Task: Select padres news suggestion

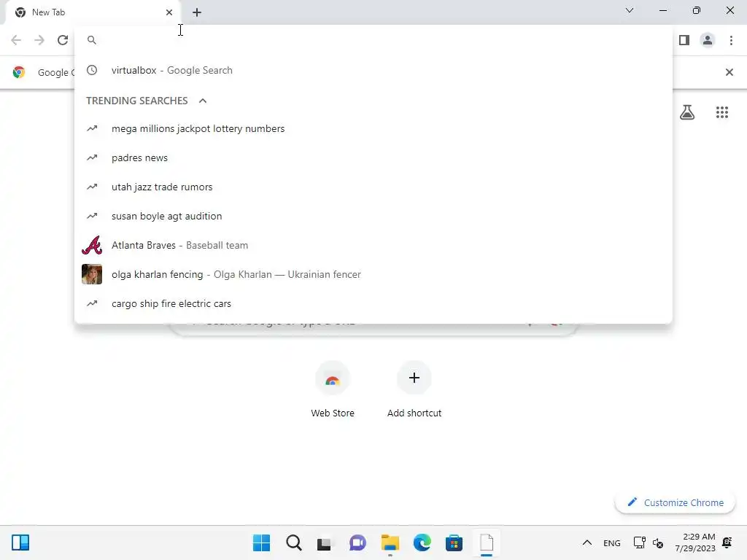Action: 373,157
